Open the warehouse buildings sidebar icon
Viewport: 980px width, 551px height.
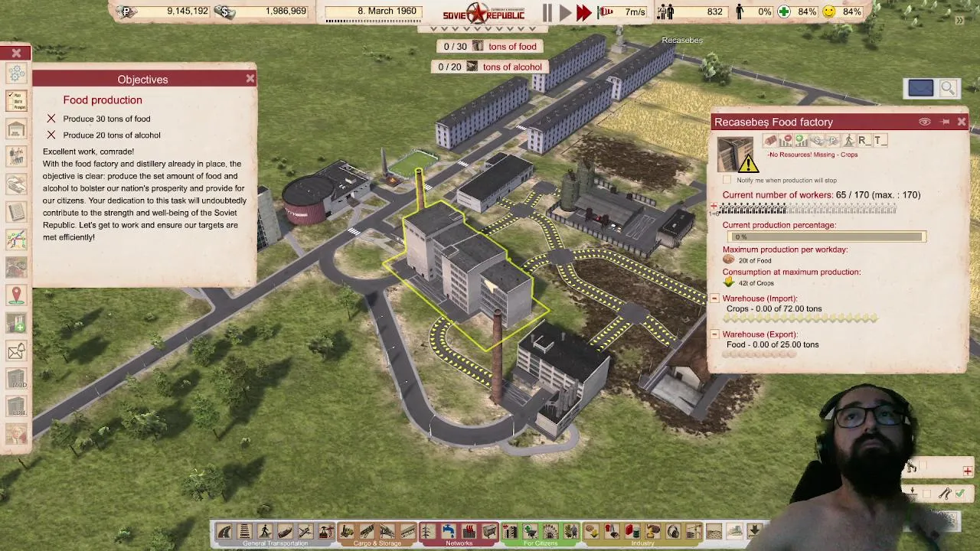[x=16, y=129]
